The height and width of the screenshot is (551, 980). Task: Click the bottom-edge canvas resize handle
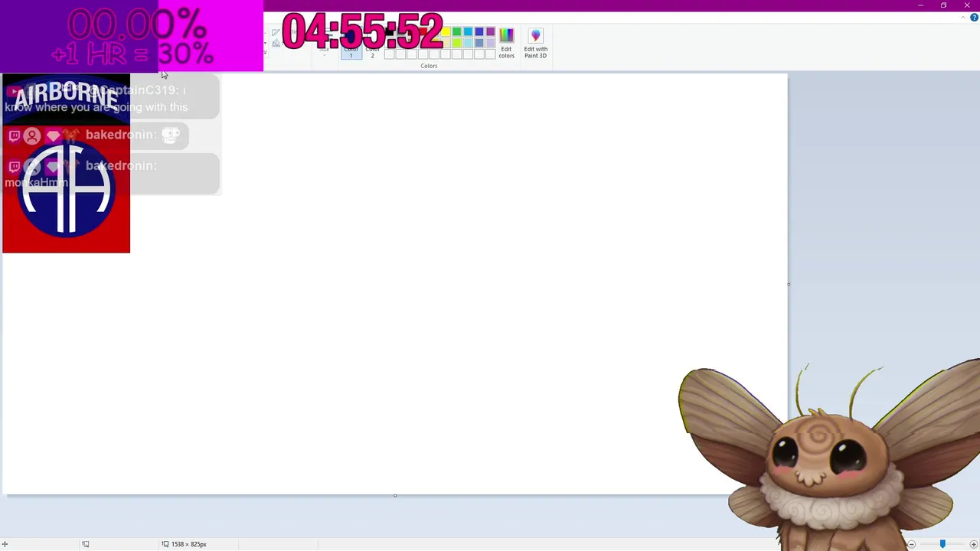pyautogui.click(x=395, y=496)
